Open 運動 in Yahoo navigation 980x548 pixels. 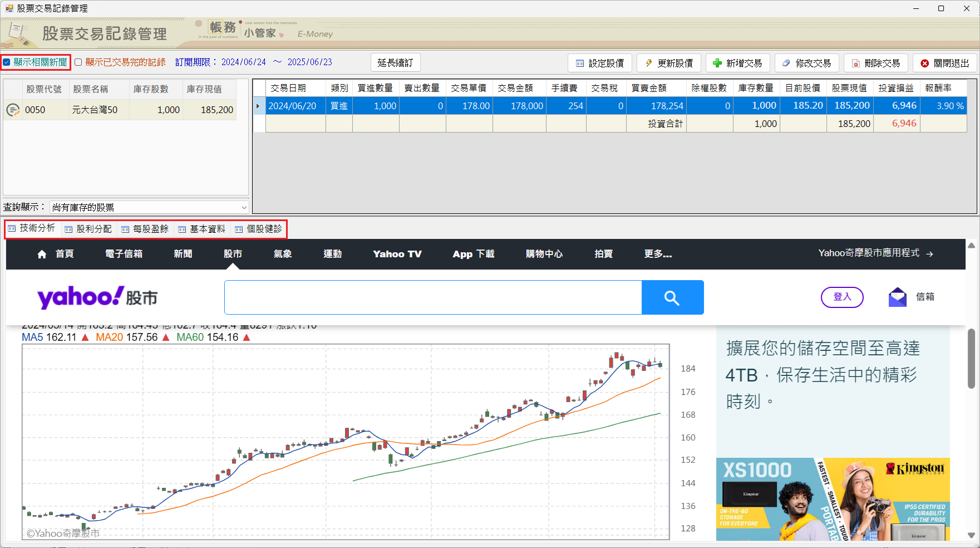333,254
